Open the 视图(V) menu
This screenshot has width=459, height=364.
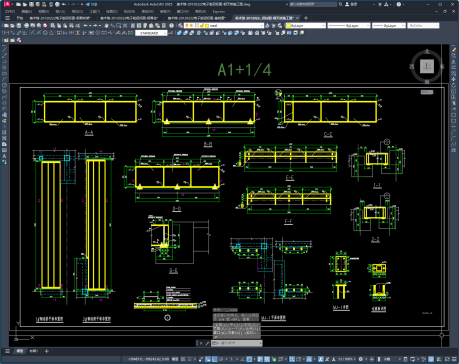(43, 11)
